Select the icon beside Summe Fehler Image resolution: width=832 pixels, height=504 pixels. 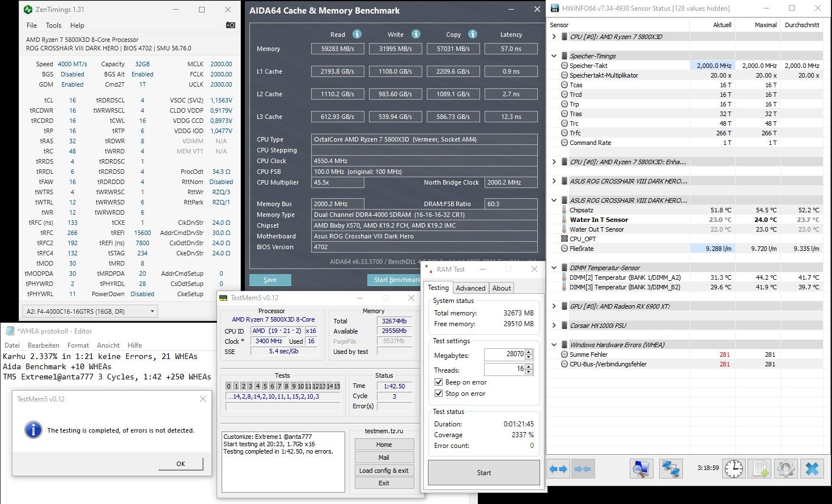[564, 354]
